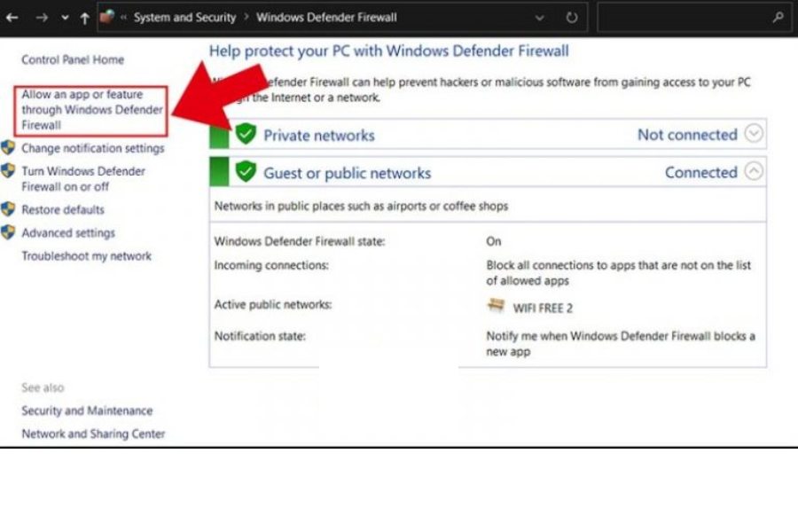Go up one level with up arrow
Screen dimensions: 798x532
point(84,19)
